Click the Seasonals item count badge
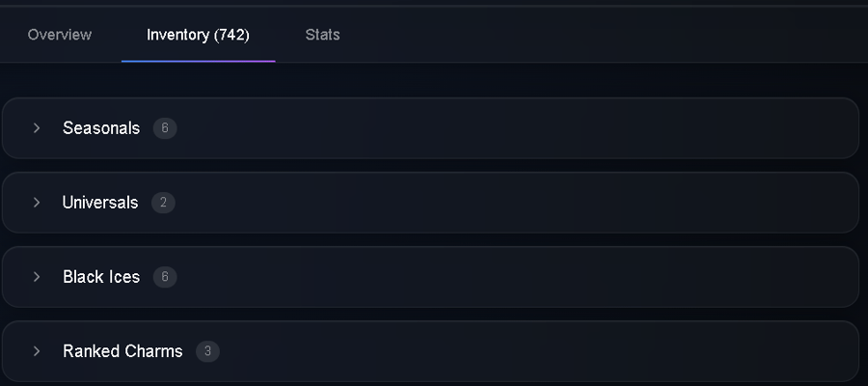Viewport: 868px width, 386px height. click(165, 128)
